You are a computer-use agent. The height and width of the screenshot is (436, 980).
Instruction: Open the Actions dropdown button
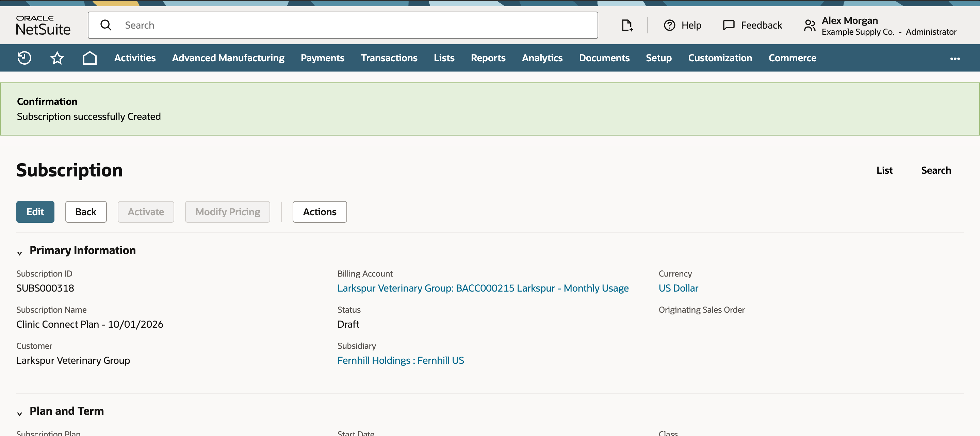coord(320,212)
